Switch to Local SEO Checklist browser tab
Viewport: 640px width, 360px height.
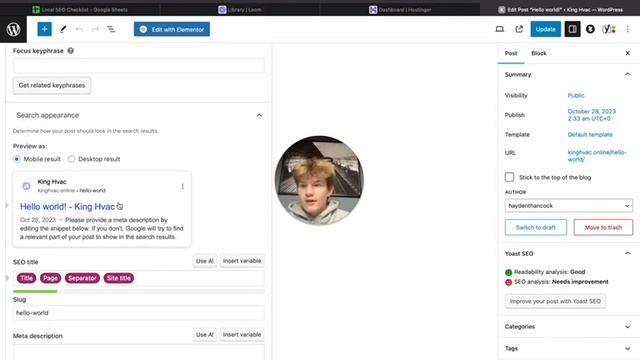click(80, 9)
